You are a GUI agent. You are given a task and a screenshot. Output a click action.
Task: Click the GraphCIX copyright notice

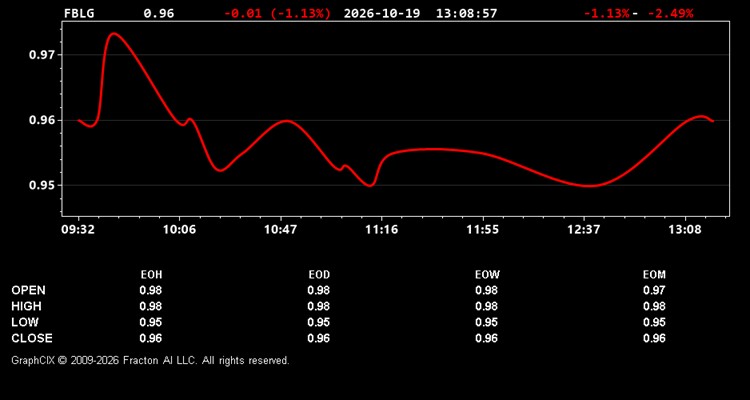[150, 360]
